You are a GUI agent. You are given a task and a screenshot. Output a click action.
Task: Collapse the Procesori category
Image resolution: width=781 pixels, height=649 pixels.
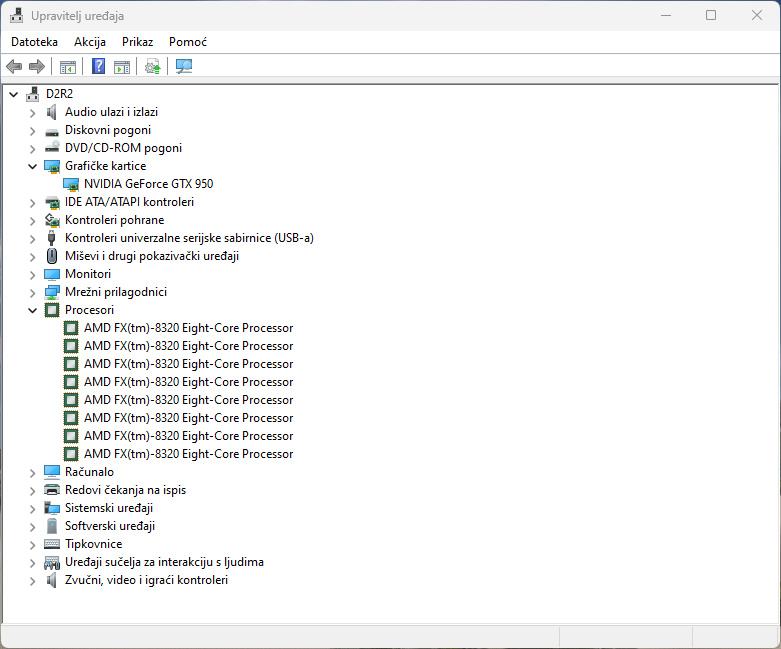point(32,310)
